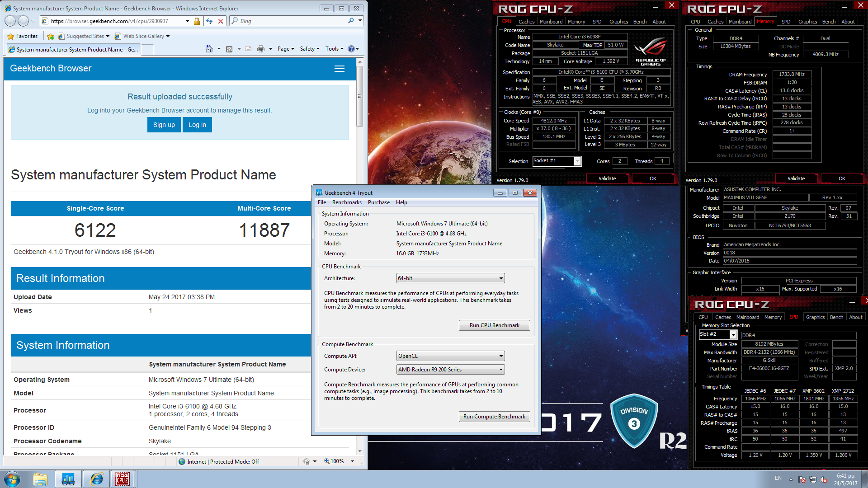The height and width of the screenshot is (488, 868).
Task: Switch to Bench tab in Memory tab window
Action: coord(829,22)
